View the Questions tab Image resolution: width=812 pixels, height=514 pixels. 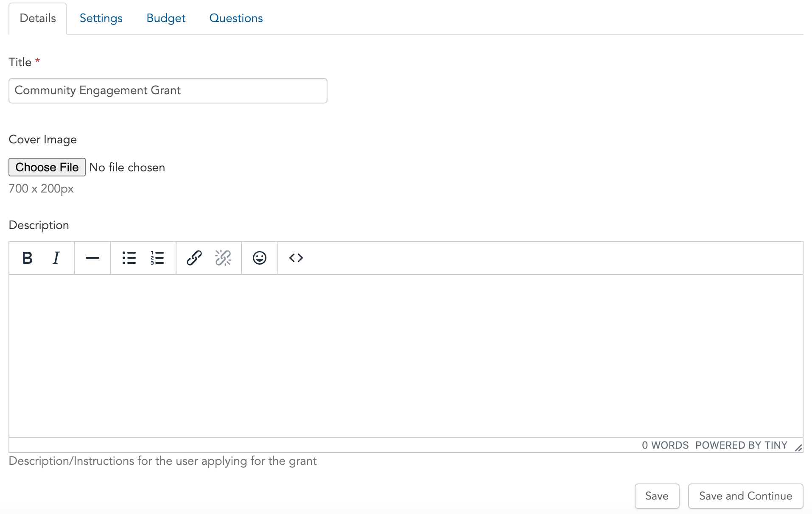(x=236, y=18)
